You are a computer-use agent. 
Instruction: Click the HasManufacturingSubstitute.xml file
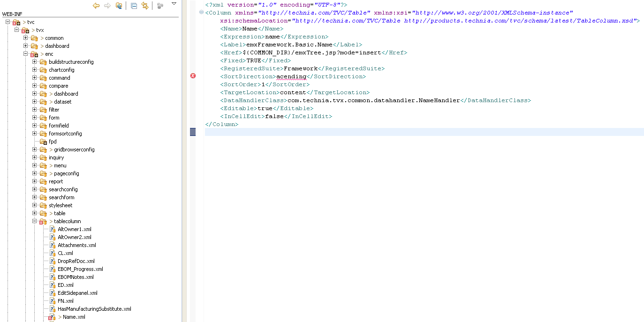tap(94, 309)
